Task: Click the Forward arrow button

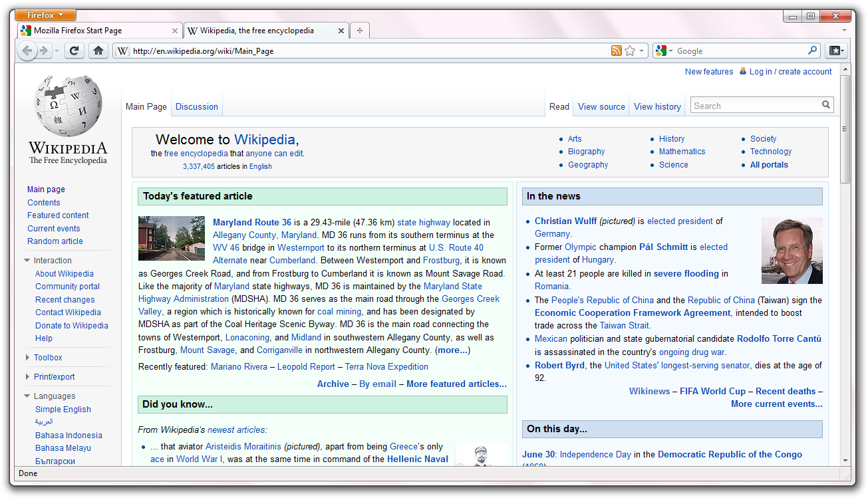Action: point(44,51)
